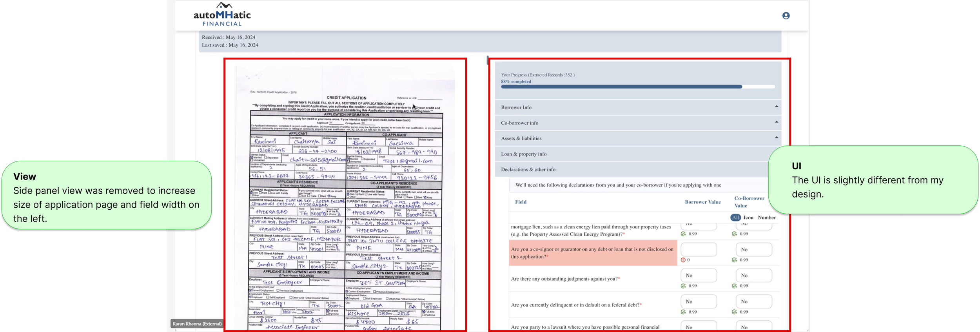Image resolution: width=980 pixels, height=332 pixels.
Task: Switch confidence display to Number
Action: [767, 218]
